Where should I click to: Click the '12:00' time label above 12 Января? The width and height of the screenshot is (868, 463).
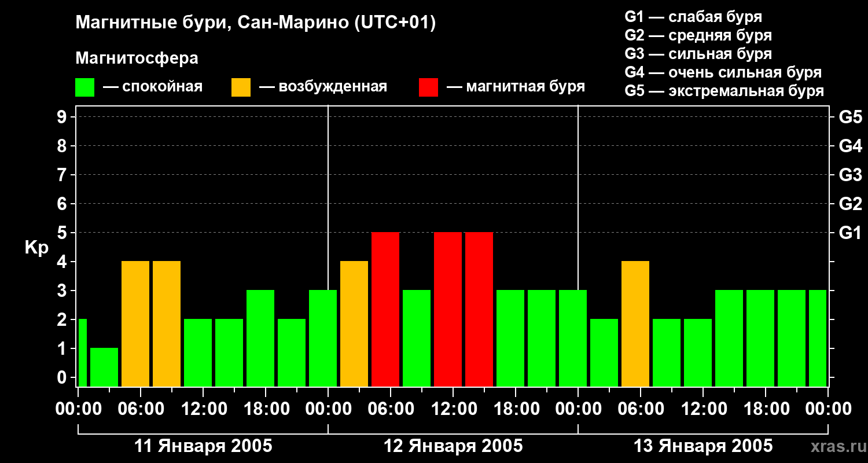coord(453,409)
